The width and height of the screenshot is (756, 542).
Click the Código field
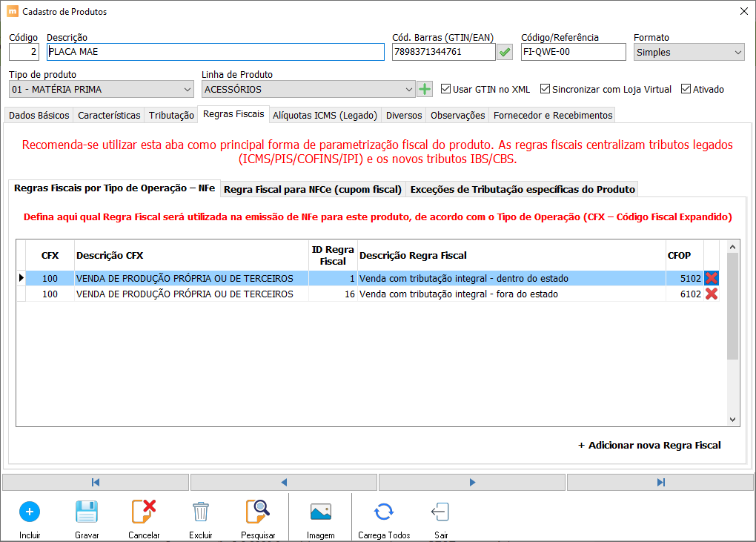click(24, 52)
